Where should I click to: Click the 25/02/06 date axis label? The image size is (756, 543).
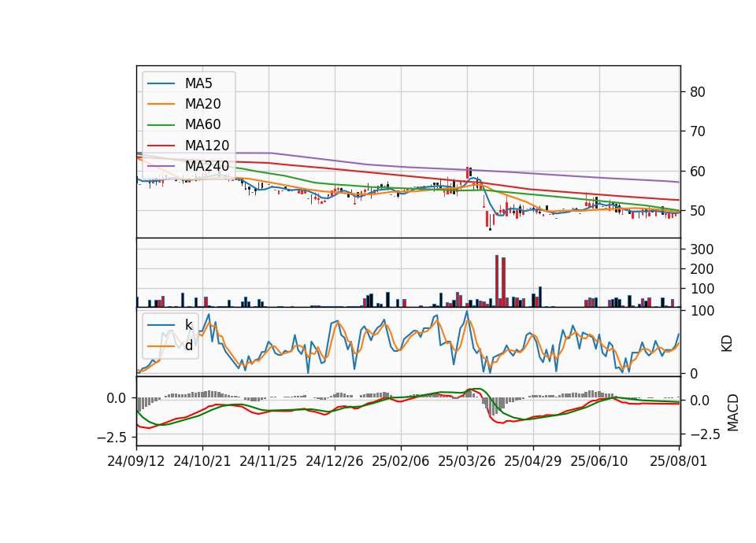coord(400,462)
